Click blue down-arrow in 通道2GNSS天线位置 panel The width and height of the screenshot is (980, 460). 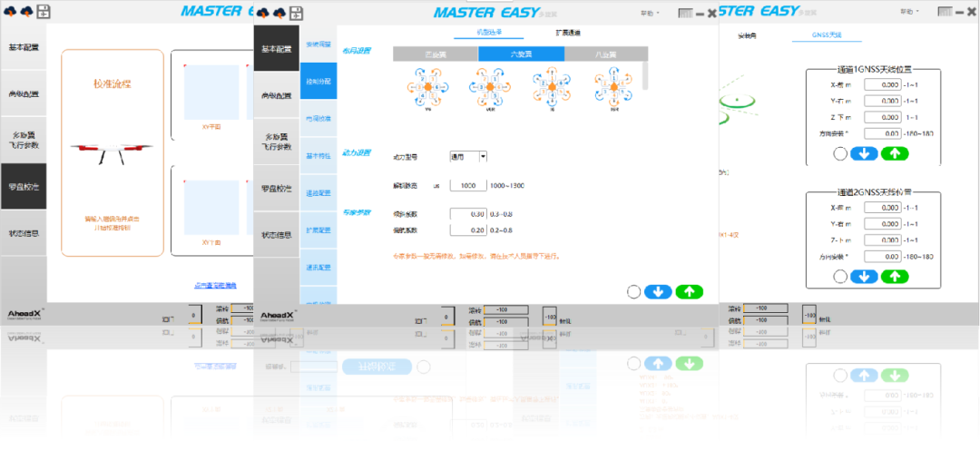[x=863, y=276]
